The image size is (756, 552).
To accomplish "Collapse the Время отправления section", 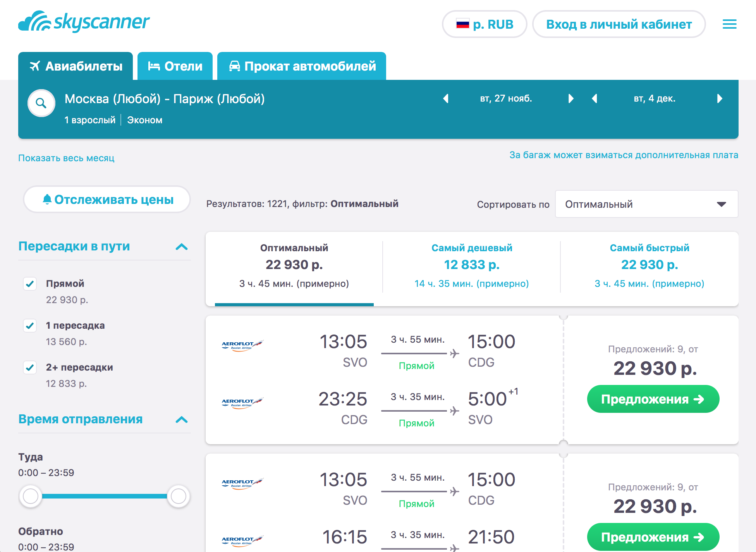I will (182, 419).
